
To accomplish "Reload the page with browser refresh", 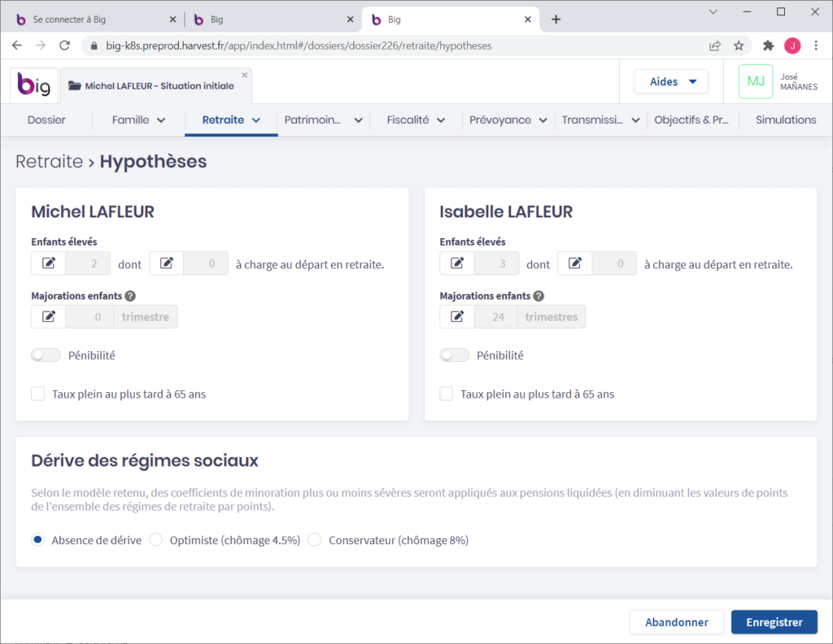I will pyautogui.click(x=65, y=46).
